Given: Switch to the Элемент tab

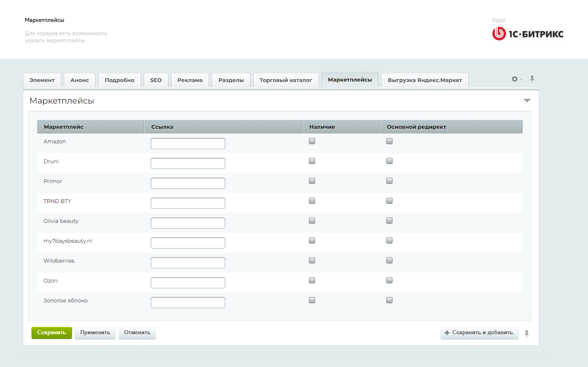Looking at the screenshot, I should (x=42, y=80).
